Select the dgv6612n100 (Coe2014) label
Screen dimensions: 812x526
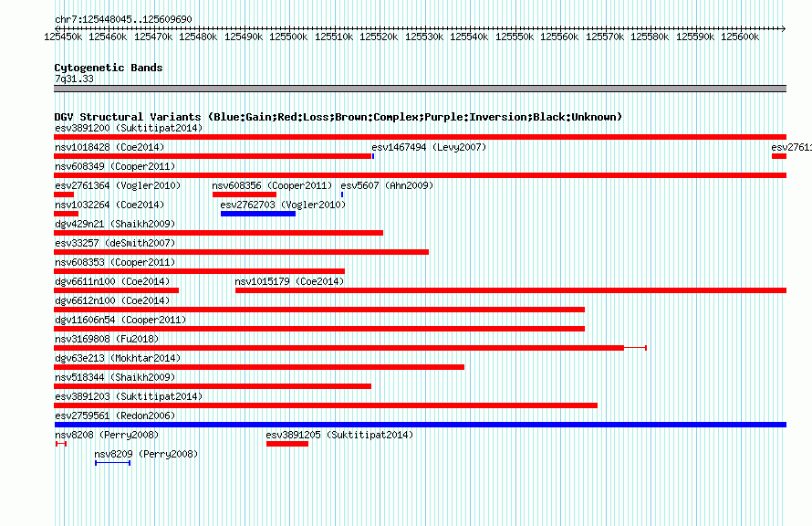click(112, 300)
